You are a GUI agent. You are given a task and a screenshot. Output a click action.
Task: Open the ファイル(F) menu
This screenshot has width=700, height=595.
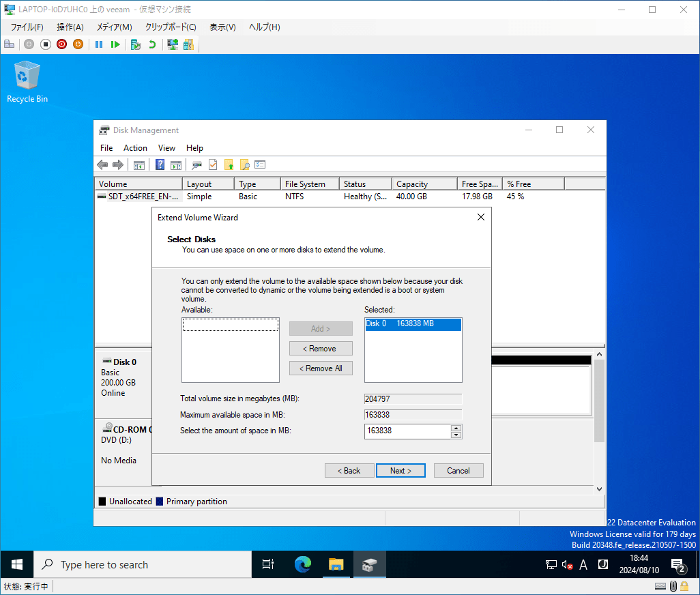pos(27,27)
